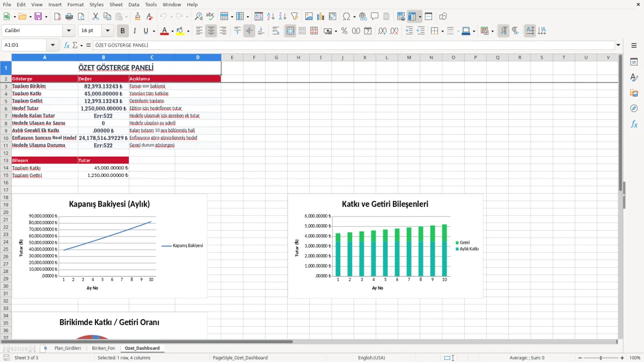This screenshot has width=644, height=362.
Task: Expand Freeze Rows and Columns dropdown
Action: 420,17
